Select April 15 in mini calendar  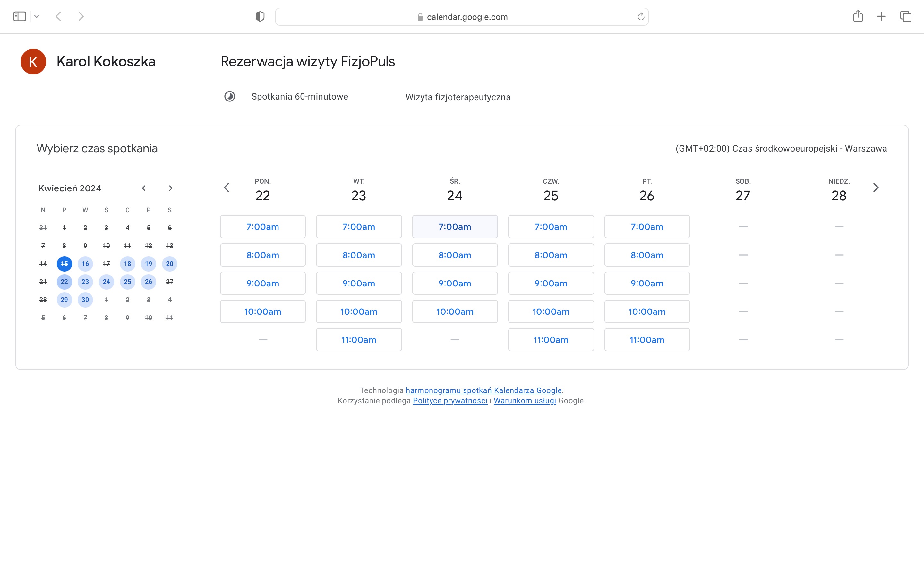pyautogui.click(x=64, y=264)
